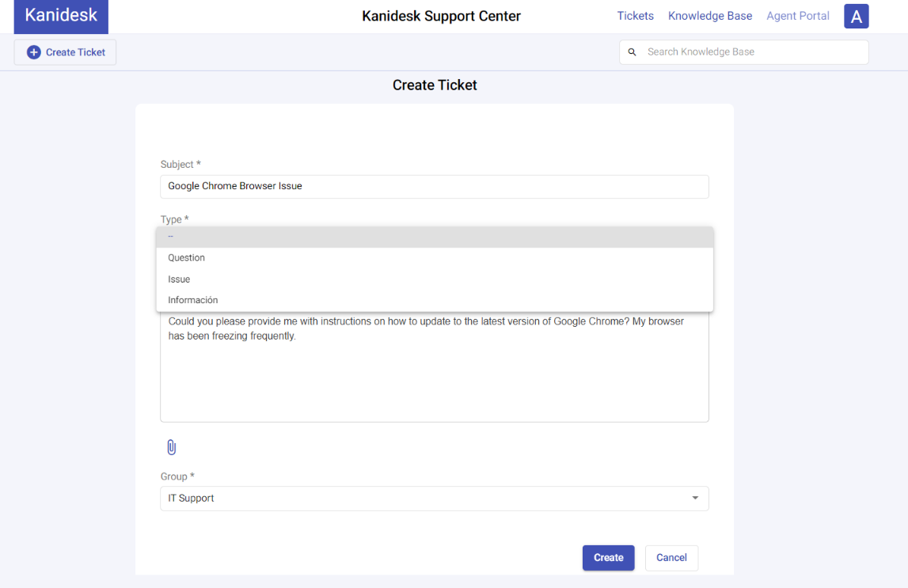Click the search magnifier icon
908x588 pixels.
[x=632, y=51]
